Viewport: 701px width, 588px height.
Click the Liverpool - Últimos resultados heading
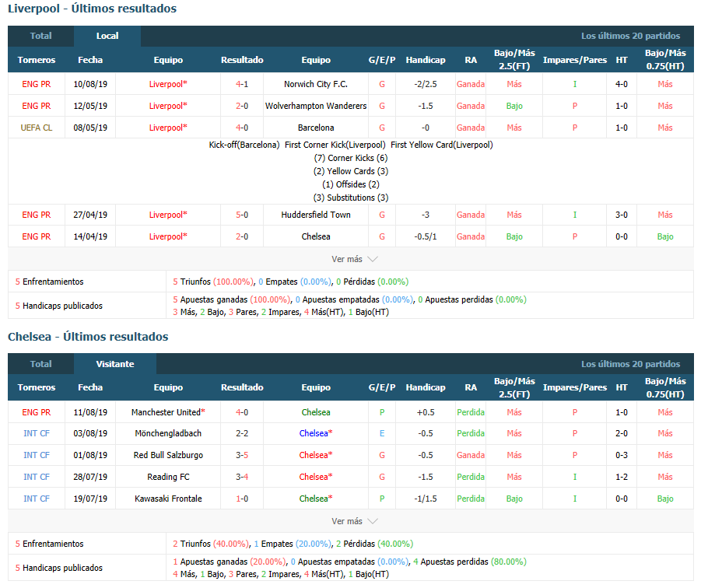(x=92, y=9)
